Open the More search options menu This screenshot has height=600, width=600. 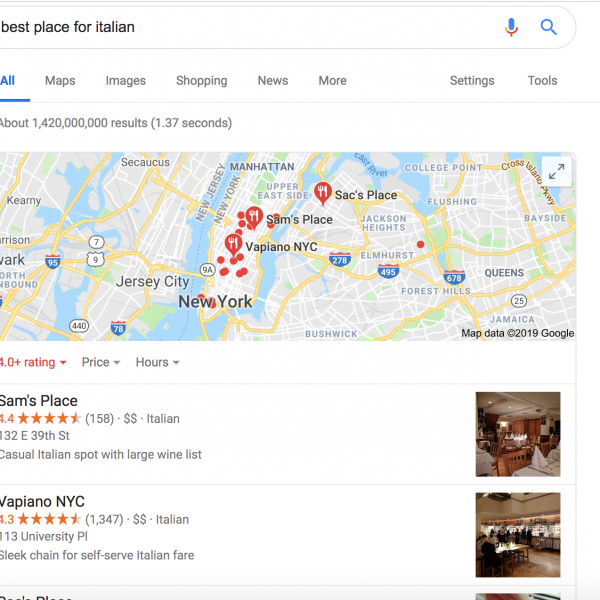pos(333,81)
